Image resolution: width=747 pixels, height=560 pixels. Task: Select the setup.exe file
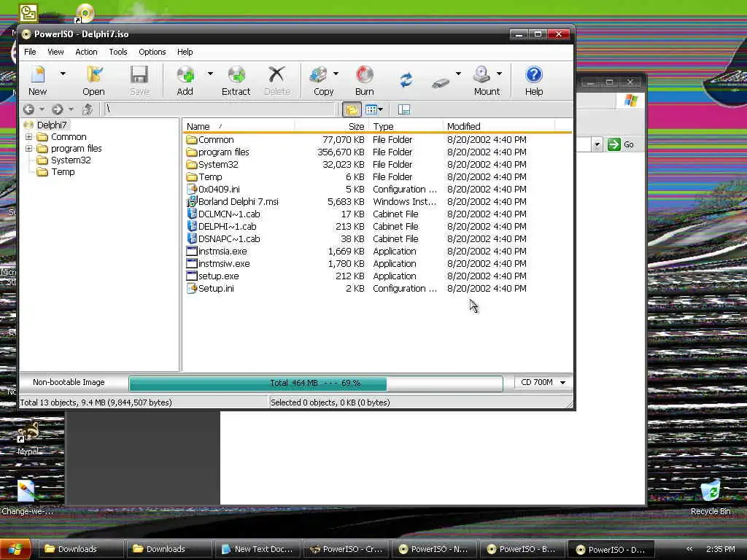click(218, 276)
